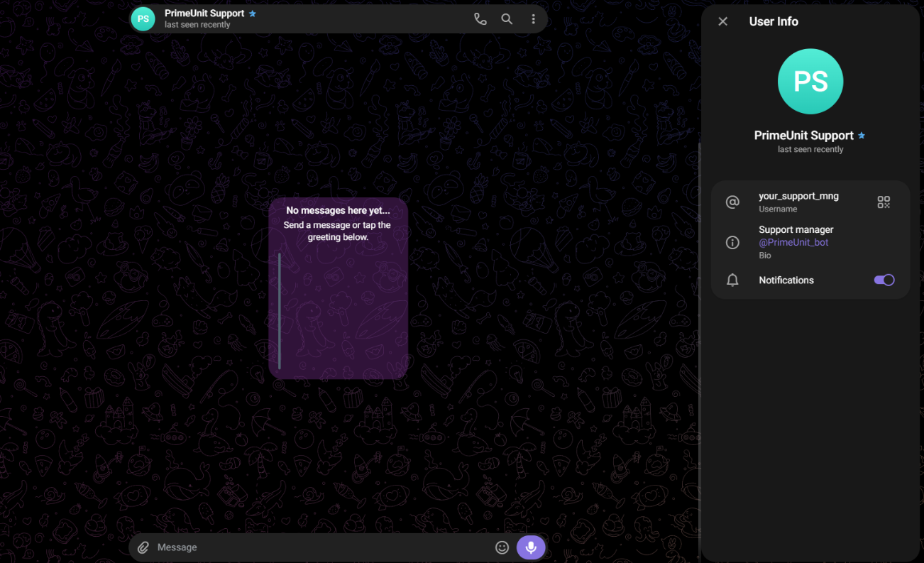Click the "Support manager" bio text

click(x=796, y=230)
